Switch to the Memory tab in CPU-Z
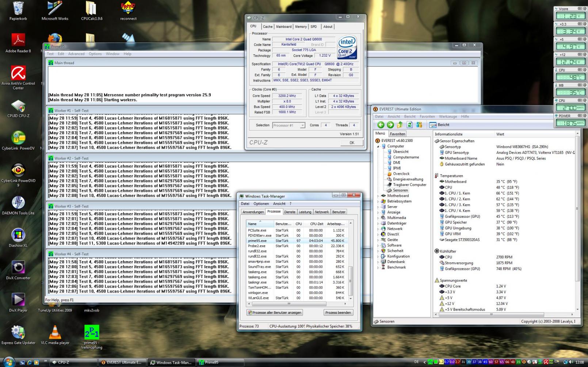 click(301, 27)
